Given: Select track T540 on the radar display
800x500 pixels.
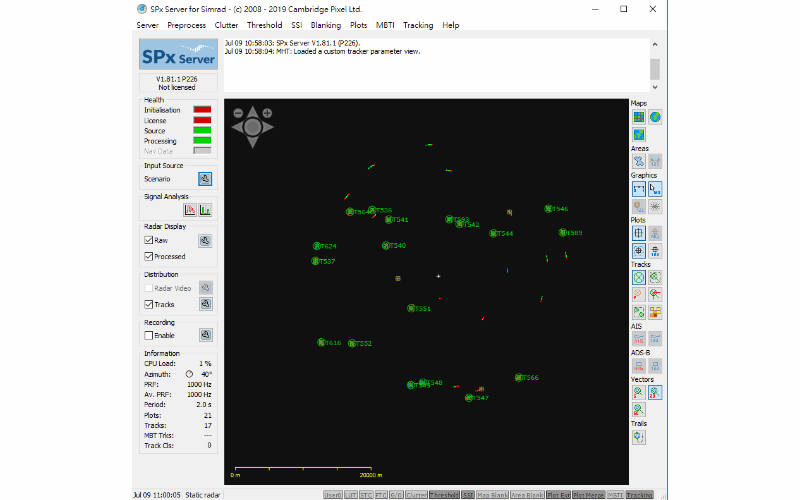Looking at the screenshot, I should (386, 245).
